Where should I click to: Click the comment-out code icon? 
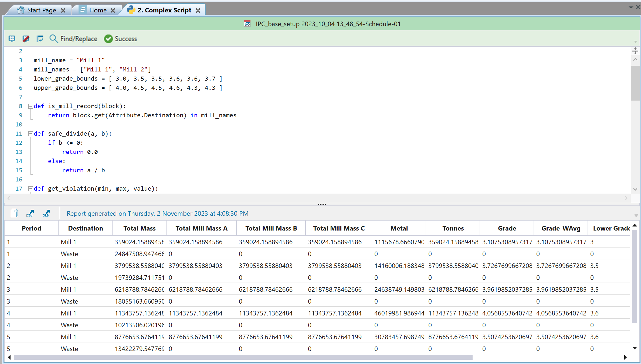[12, 39]
